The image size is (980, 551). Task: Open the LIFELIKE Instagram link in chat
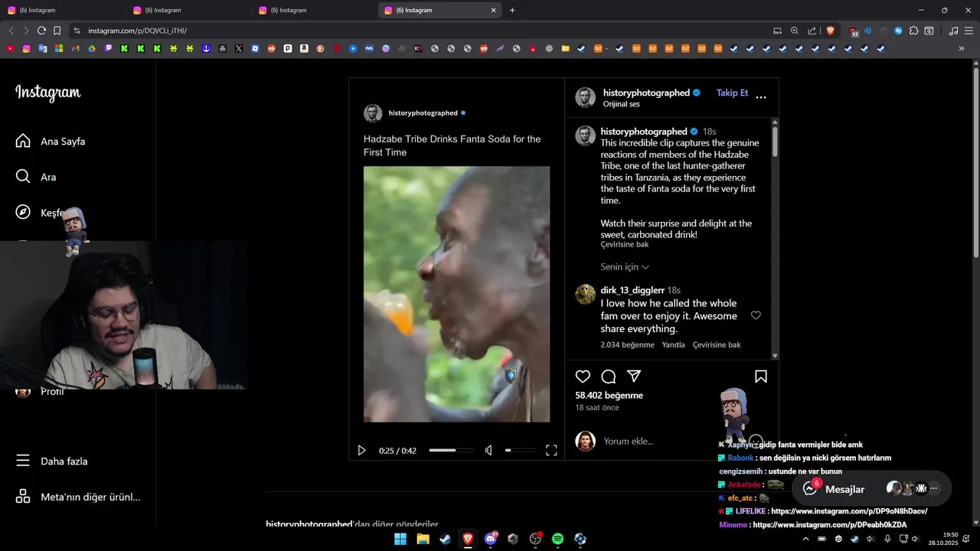tap(849, 511)
